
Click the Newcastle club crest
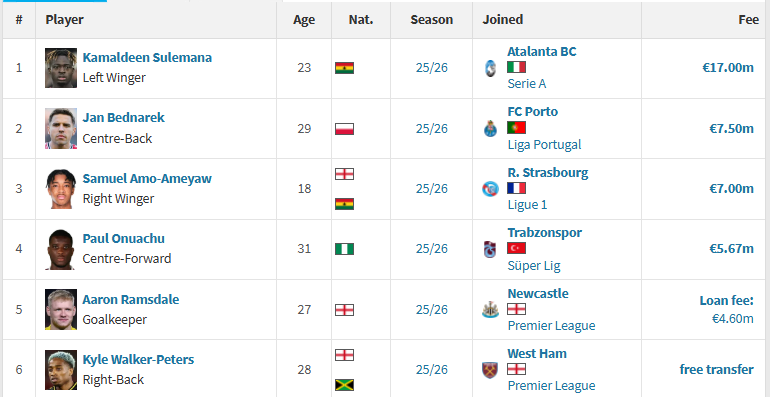coord(490,310)
